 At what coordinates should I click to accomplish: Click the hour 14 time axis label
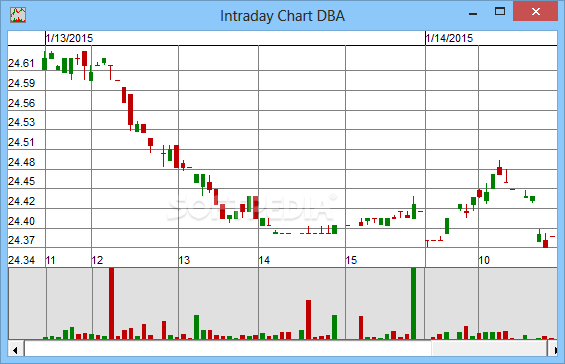(264, 260)
